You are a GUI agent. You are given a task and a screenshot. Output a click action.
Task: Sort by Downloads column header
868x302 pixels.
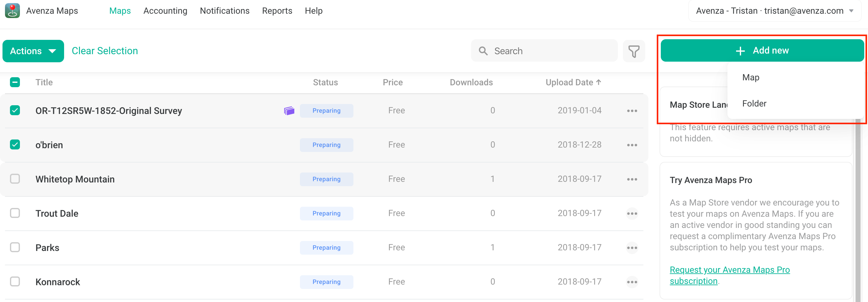point(471,82)
